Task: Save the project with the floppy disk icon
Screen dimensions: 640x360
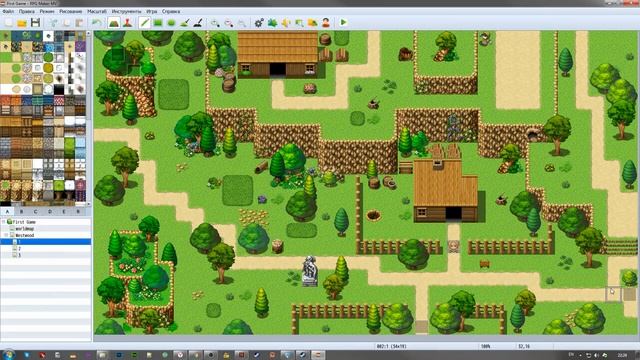Action: click(36, 22)
